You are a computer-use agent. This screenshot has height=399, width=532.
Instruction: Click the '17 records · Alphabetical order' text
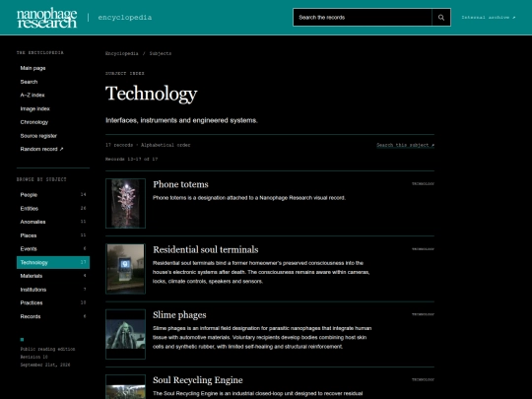148,145
